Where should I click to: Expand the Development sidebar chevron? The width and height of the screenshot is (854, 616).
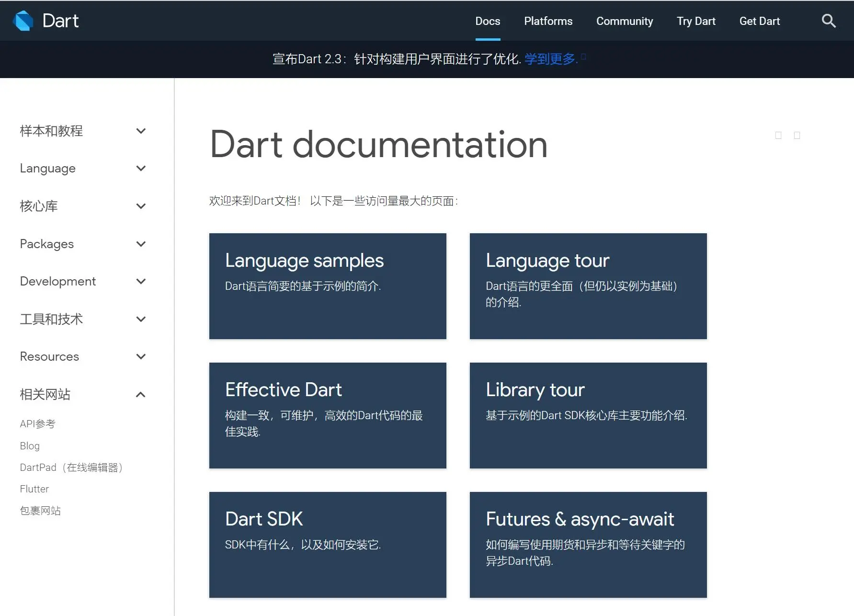141,281
